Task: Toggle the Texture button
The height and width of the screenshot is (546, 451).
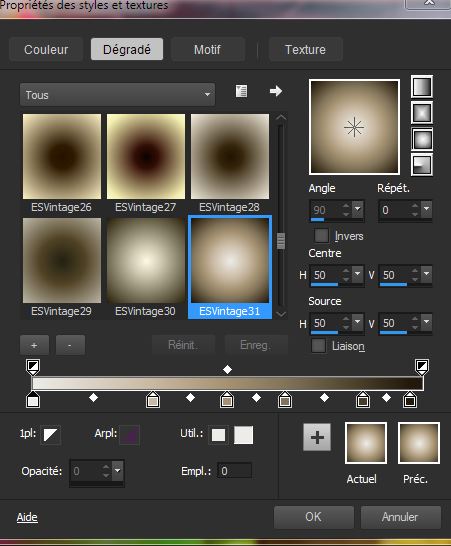Action: pyautogui.click(x=305, y=49)
